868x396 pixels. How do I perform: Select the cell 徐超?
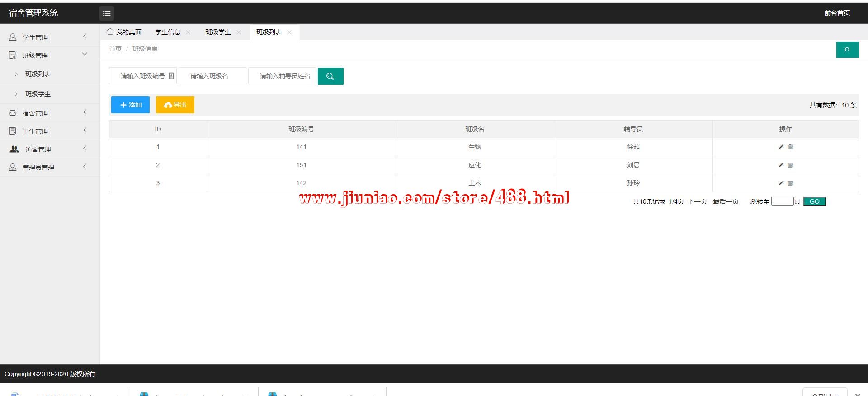[633, 147]
